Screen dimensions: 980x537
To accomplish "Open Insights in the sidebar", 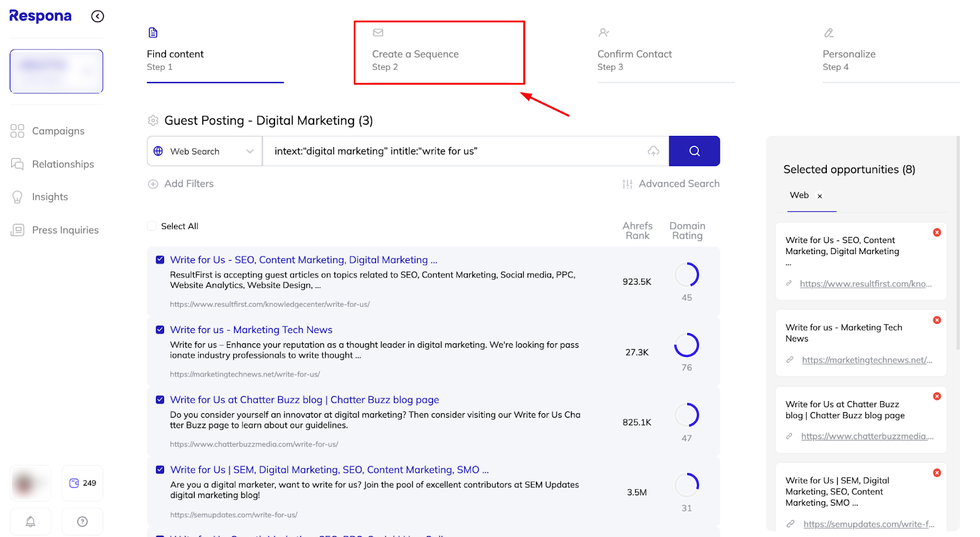I will point(50,197).
